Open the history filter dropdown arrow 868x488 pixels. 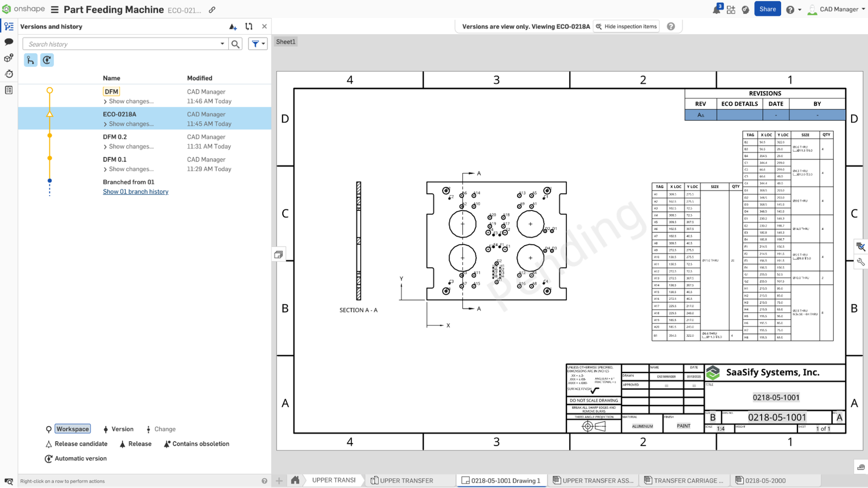click(264, 43)
